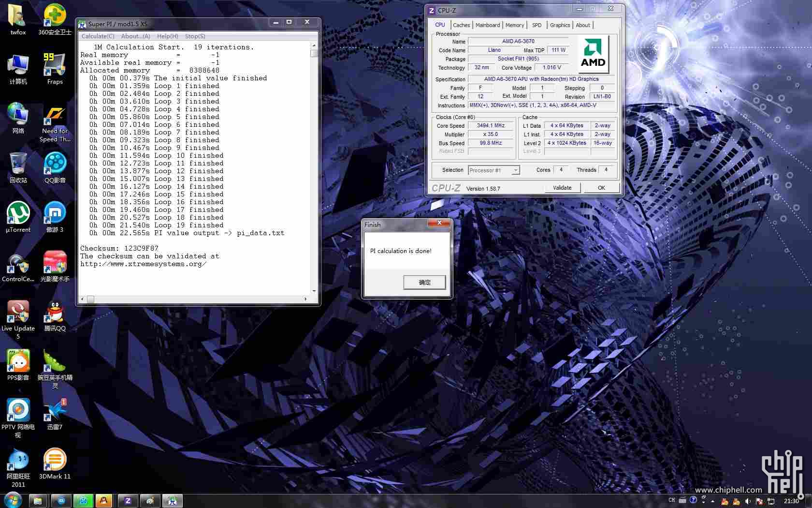Launch the Fraps shortcut
Screen dimensions: 812x508
[55, 69]
